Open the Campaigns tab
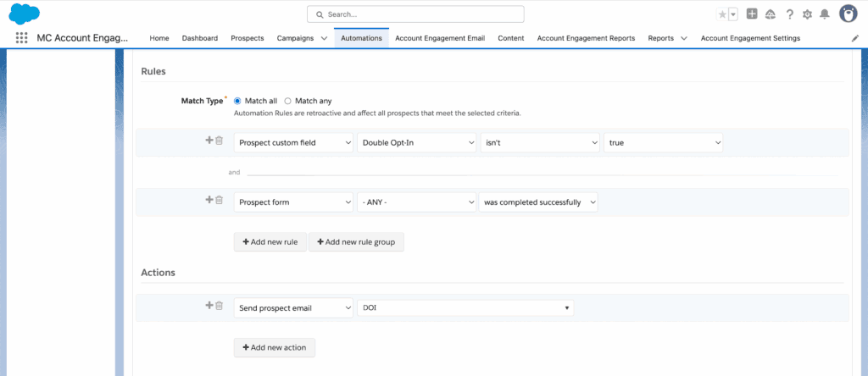Screen dimensions: 868x376 (x=295, y=38)
